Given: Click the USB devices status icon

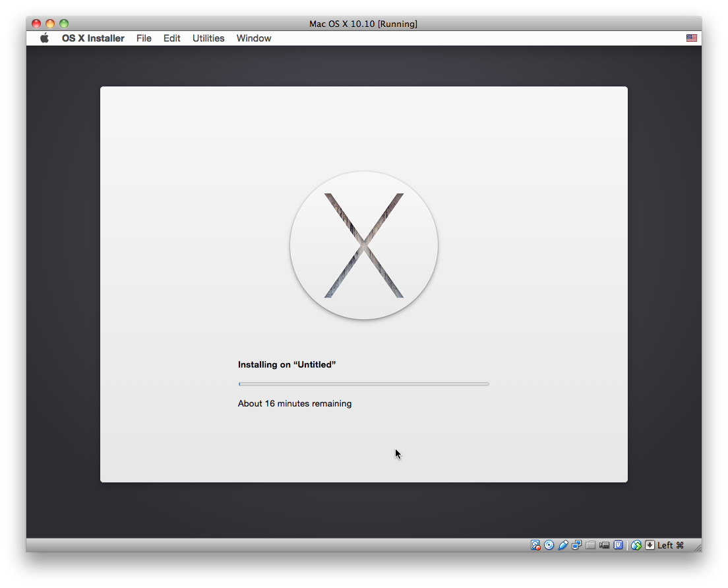Looking at the screenshot, I should [562, 544].
